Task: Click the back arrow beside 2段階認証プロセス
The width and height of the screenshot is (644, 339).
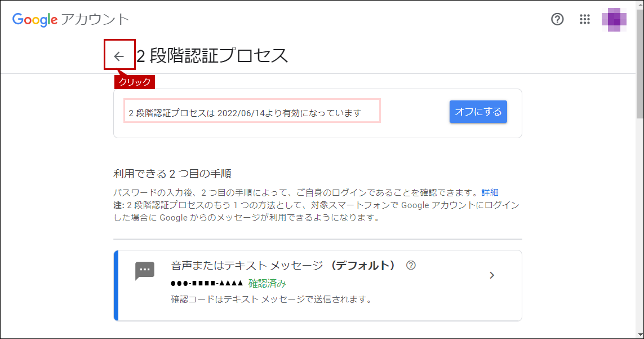Action: pyautogui.click(x=119, y=56)
